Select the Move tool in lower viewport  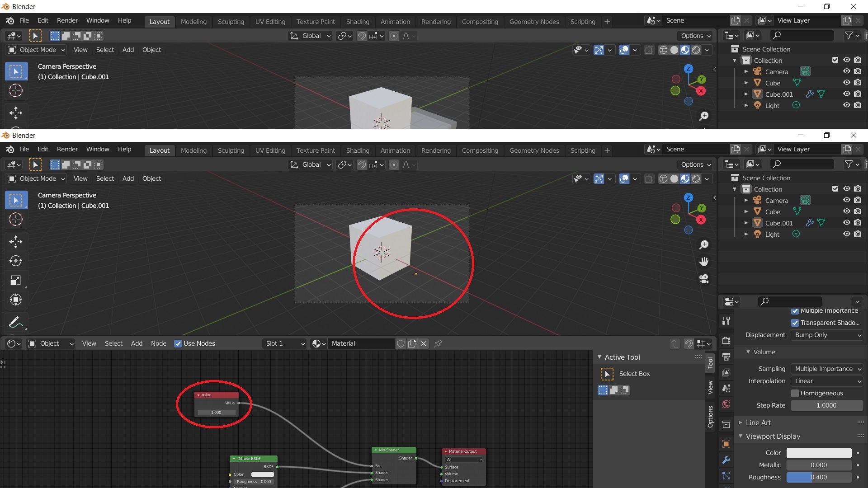16,241
